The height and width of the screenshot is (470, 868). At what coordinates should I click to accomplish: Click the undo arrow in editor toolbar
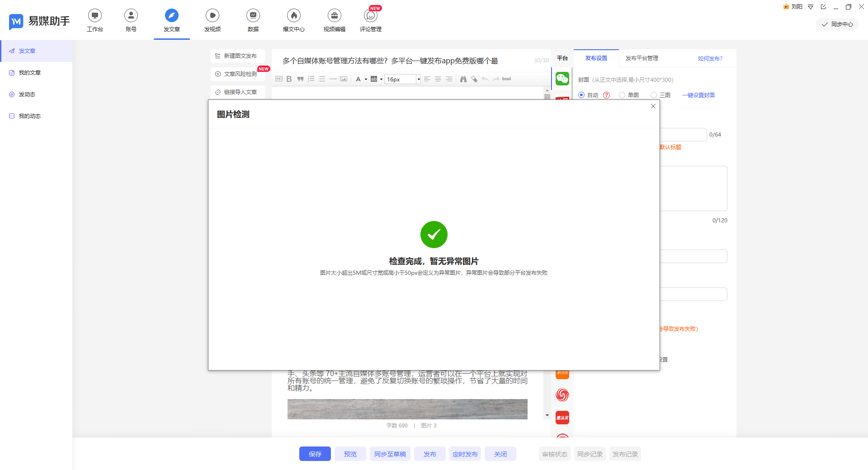pos(485,79)
